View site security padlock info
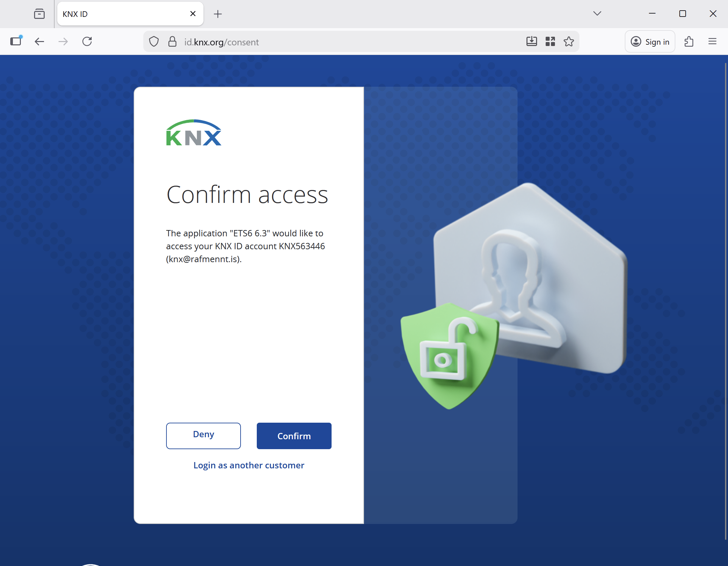The width and height of the screenshot is (728, 566). pos(172,42)
